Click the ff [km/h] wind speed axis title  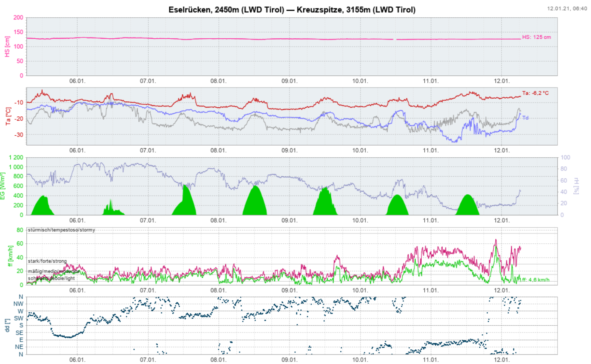(x=11, y=255)
